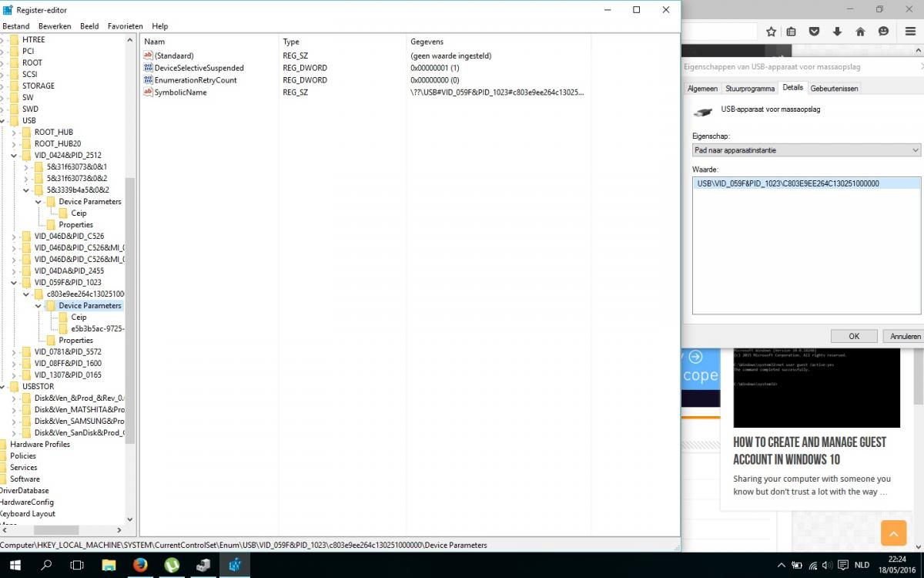The image size is (924, 578).
Task: Open Firefox hamburger menu
Action: (x=909, y=32)
